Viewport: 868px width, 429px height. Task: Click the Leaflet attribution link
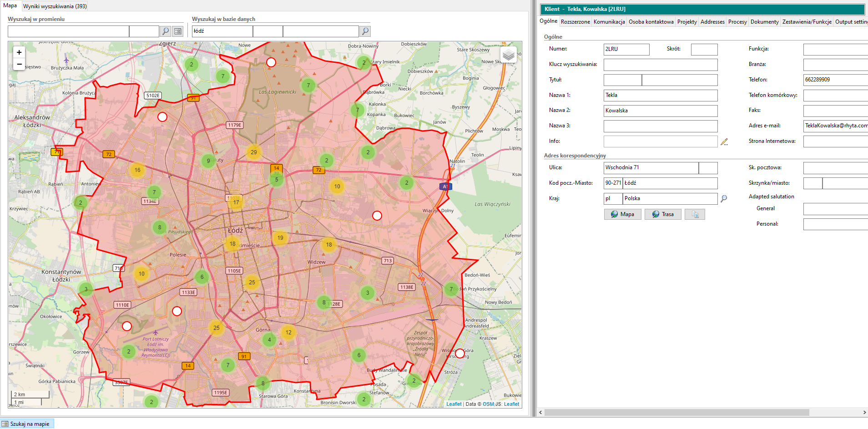point(454,404)
